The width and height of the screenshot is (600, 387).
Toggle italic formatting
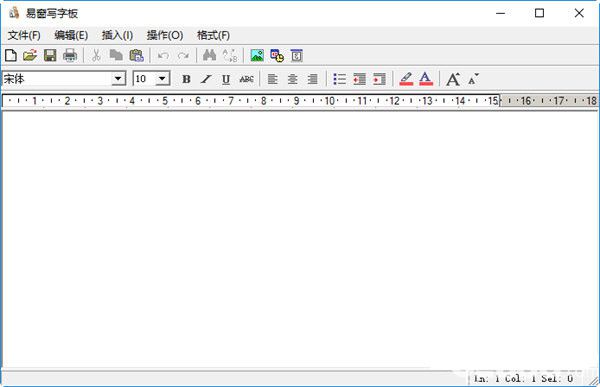pos(206,79)
